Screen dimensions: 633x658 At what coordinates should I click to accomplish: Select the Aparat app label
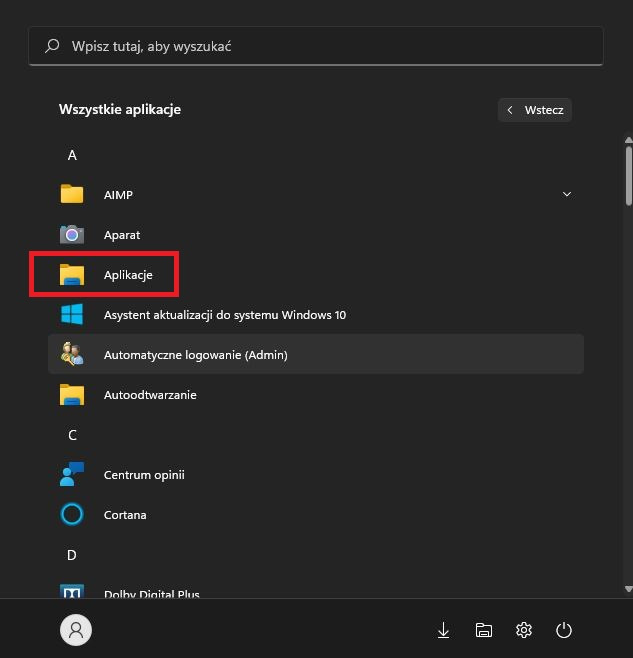(122, 235)
